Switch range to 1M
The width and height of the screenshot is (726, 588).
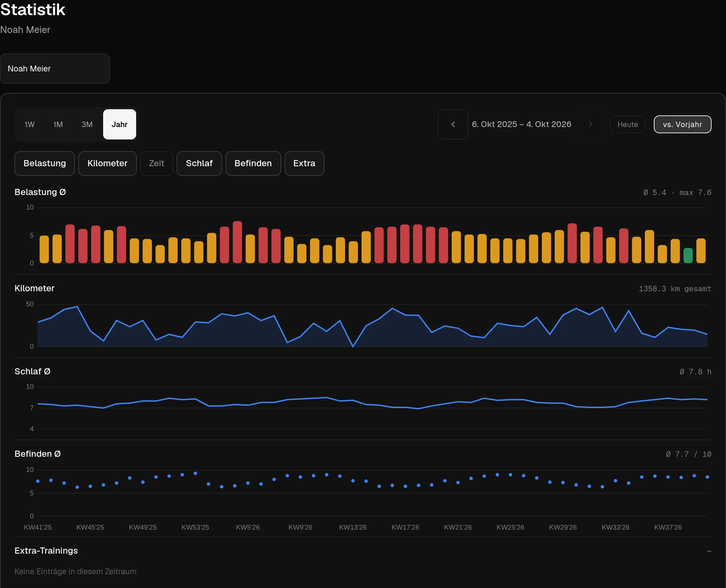[x=58, y=124]
